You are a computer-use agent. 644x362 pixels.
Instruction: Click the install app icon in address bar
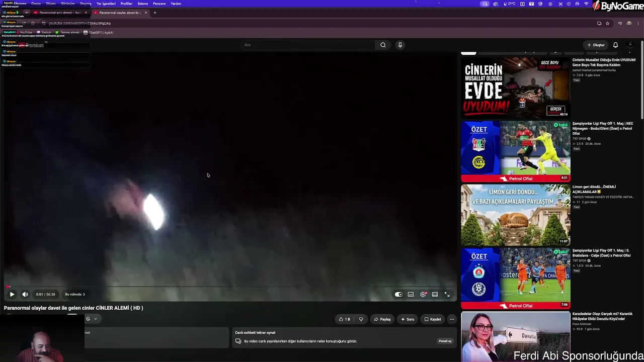(x=599, y=23)
